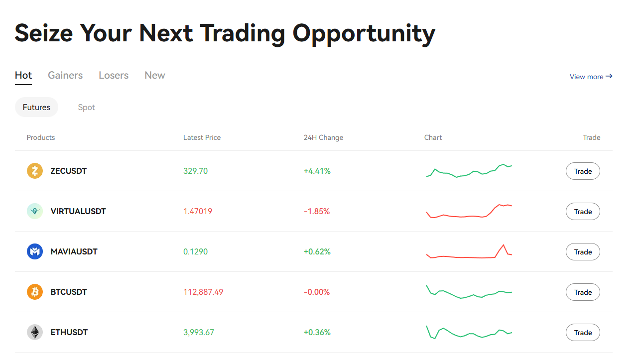644x362 pixels.
Task: Select the MAVIA coin icon
Action: tap(34, 251)
